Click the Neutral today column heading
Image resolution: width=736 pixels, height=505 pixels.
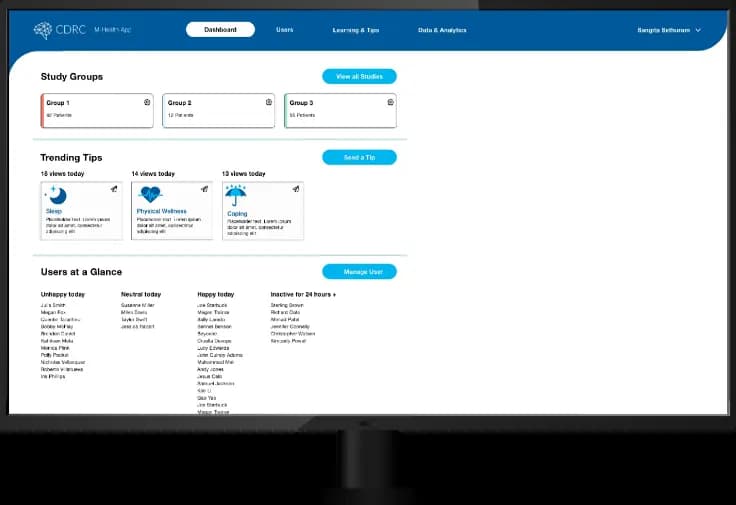click(x=141, y=294)
